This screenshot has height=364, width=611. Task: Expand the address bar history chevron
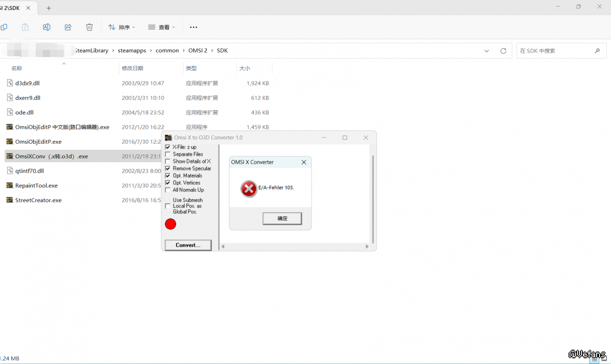(x=487, y=51)
